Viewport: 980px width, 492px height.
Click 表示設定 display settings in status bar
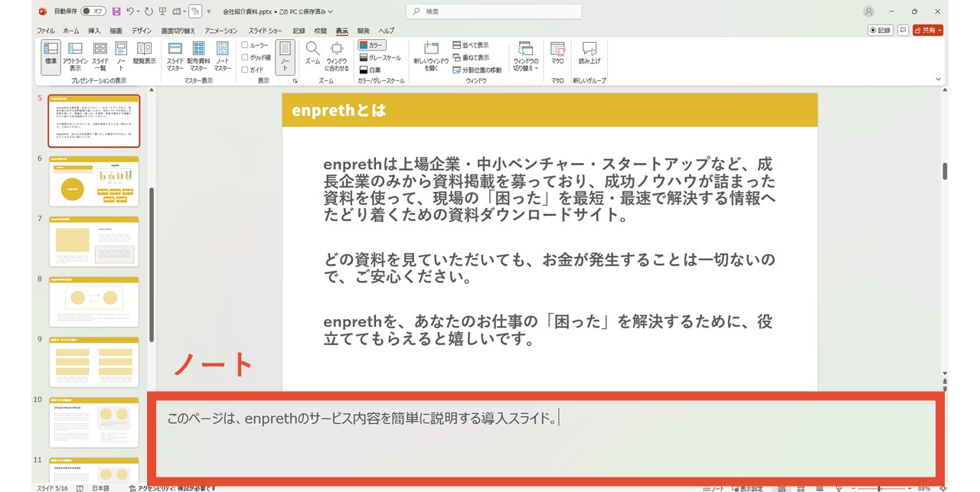[x=747, y=487]
